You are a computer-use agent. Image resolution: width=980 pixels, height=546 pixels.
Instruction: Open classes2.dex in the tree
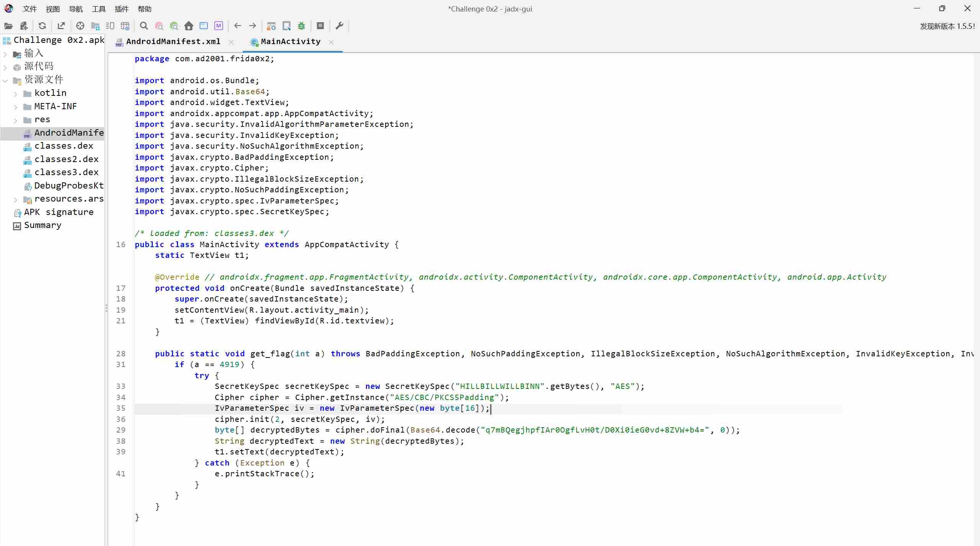pos(66,159)
